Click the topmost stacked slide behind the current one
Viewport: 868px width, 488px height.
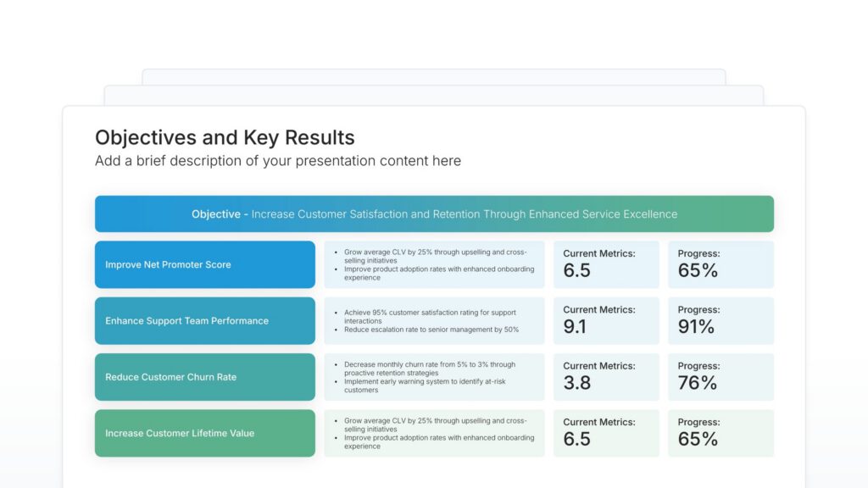(x=434, y=76)
